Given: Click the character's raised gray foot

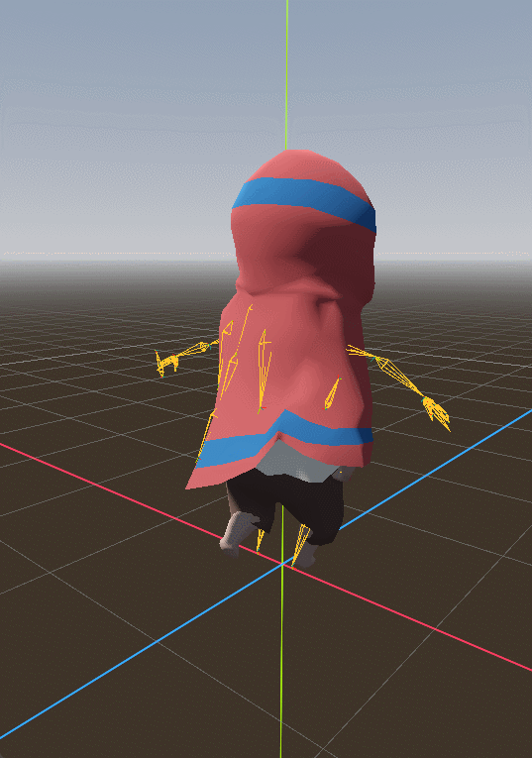Looking at the screenshot, I should tap(237, 531).
